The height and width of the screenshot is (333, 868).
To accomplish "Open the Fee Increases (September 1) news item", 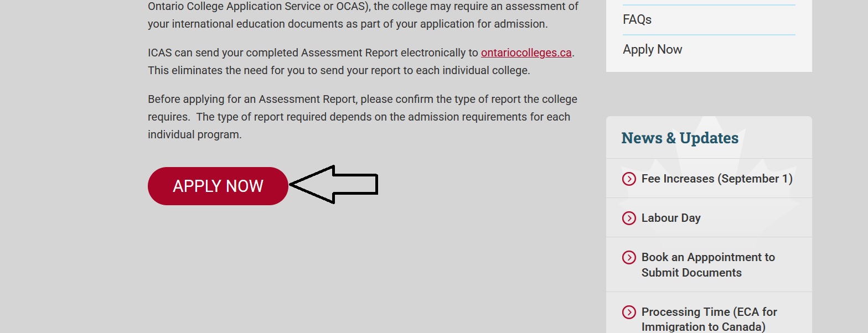I will click(x=717, y=179).
